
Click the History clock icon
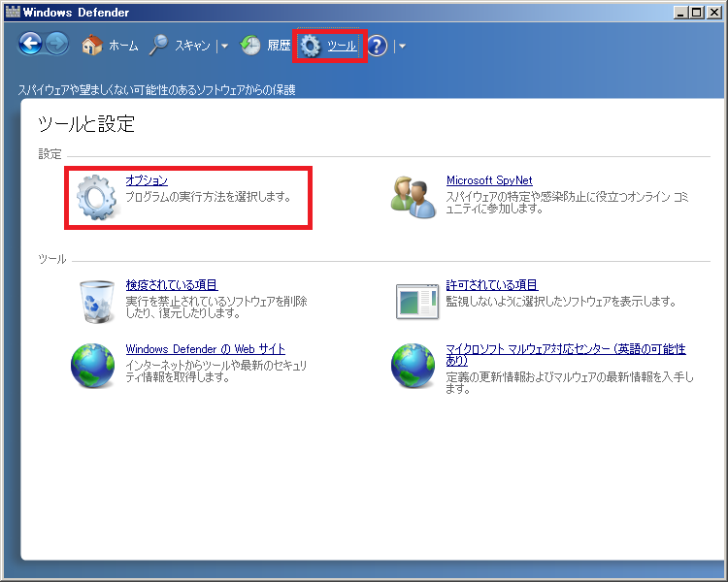pyautogui.click(x=250, y=45)
